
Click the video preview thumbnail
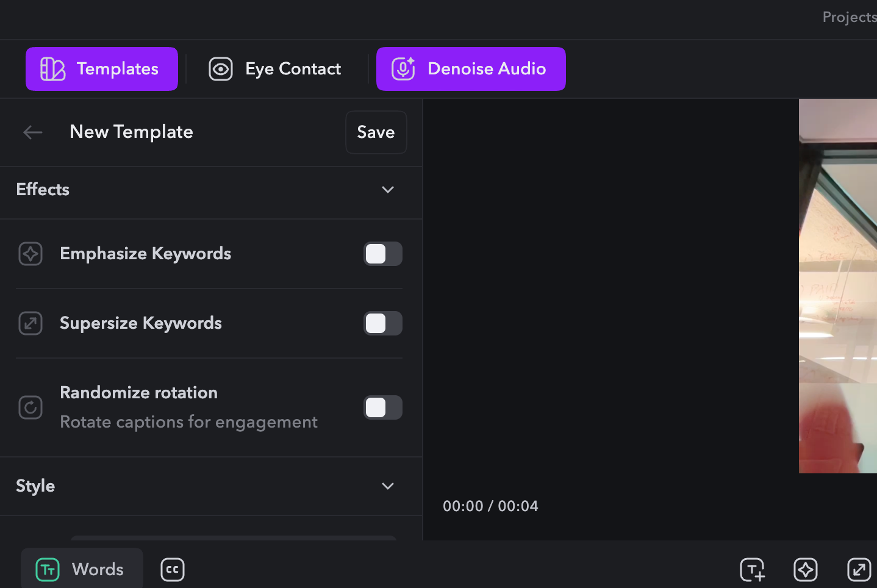[838, 286]
